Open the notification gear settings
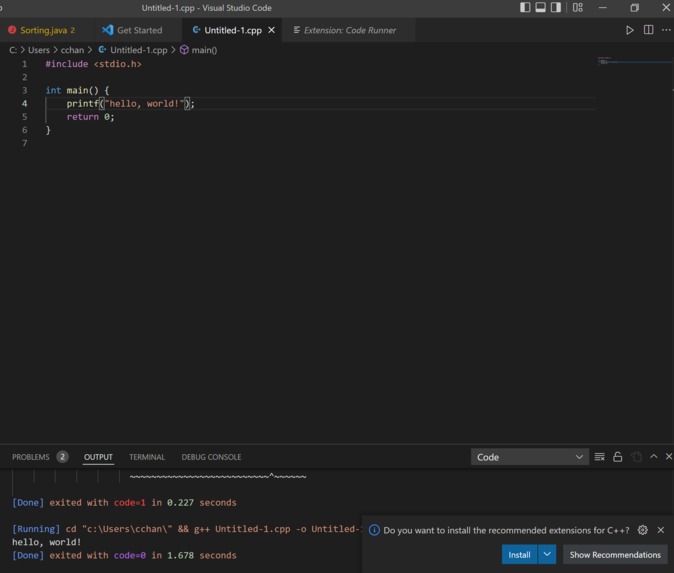The width and height of the screenshot is (674, 573). click(x=642, y=530)
